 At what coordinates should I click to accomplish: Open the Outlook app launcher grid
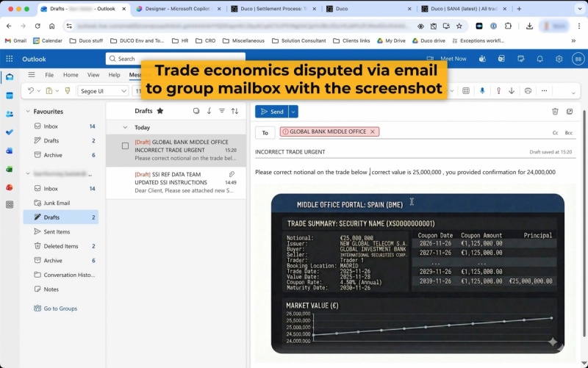click(10, 59)
